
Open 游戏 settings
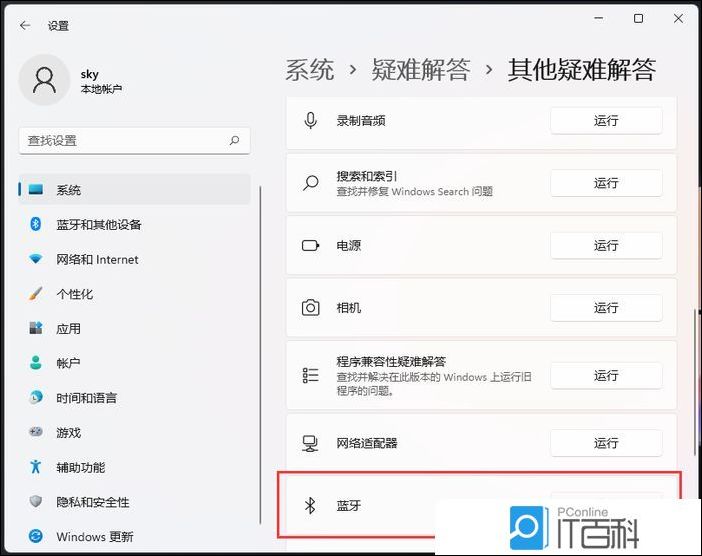point(134,432)
